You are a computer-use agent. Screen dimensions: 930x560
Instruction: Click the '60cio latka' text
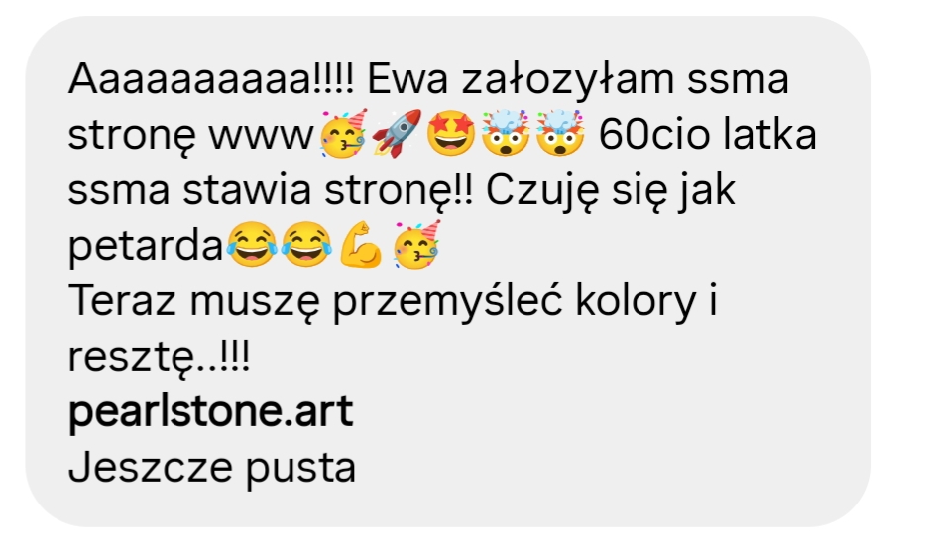(708, 134)
